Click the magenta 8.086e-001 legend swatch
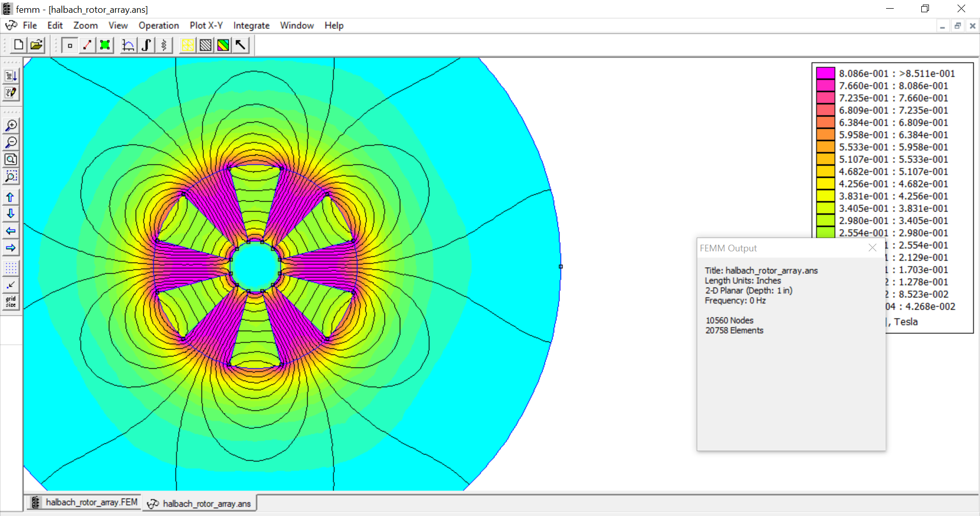 pyautogui.click(x=825, y=74)
